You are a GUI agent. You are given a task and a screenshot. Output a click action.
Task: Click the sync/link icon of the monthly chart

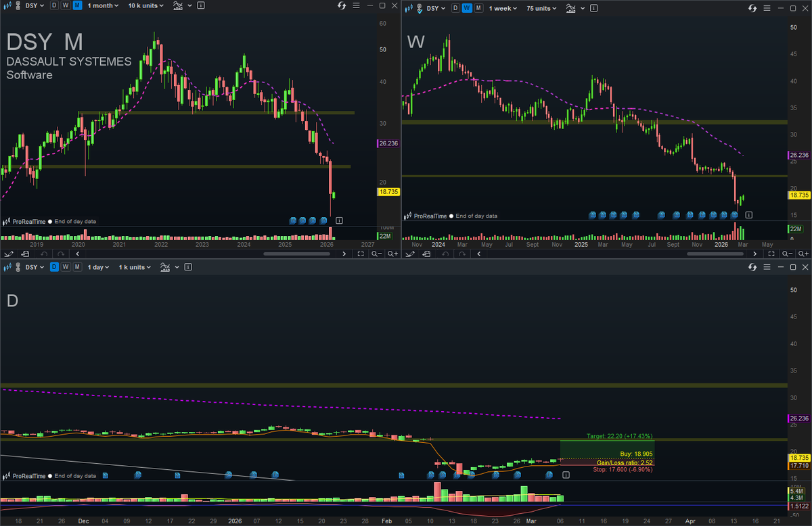(342, 6)
